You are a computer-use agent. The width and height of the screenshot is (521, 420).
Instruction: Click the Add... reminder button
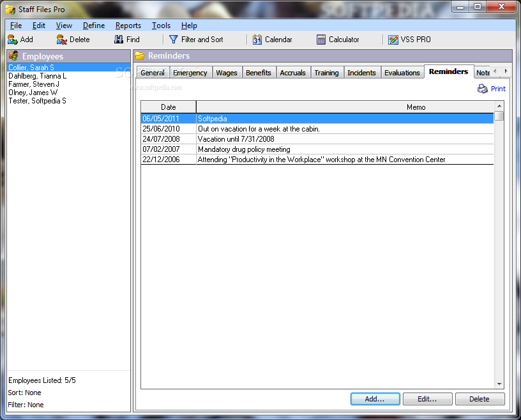point(375,399)
